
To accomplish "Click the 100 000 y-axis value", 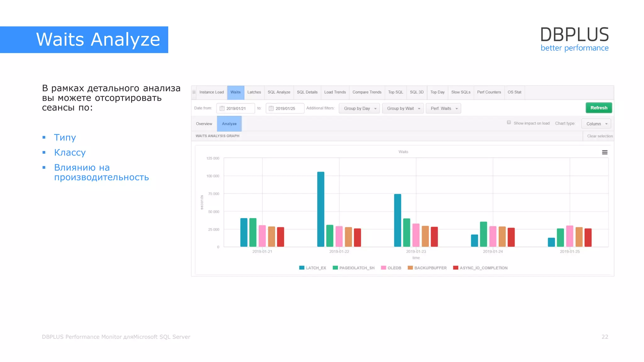I will 213,176.
